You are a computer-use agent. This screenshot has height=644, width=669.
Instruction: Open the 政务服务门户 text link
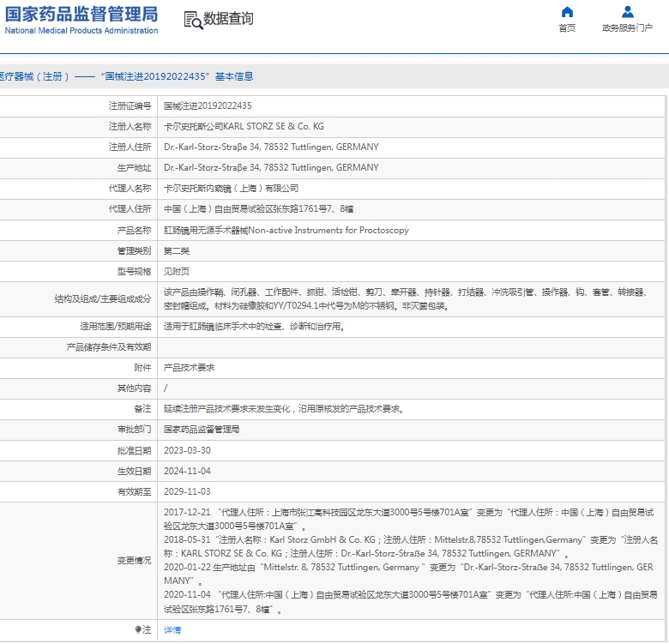[627, 28]
